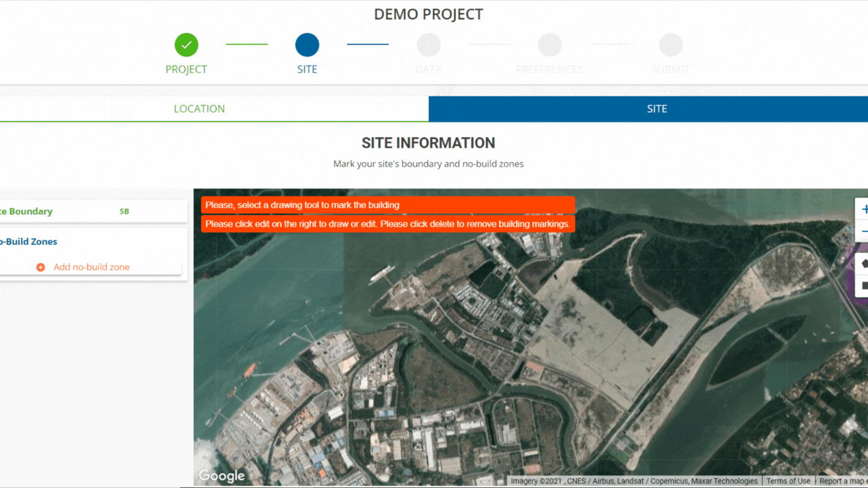Select the SITE tab
The image size is (868, 488).
(656, 109)
